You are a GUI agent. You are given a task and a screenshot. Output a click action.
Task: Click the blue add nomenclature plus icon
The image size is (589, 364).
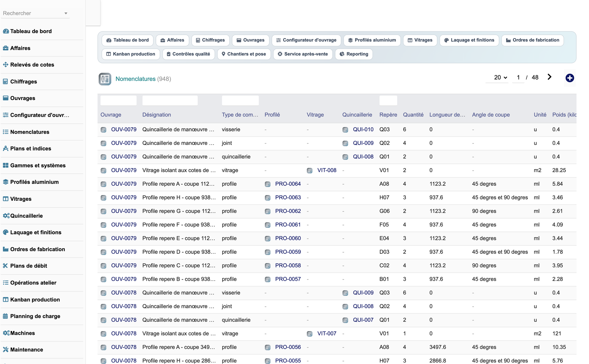[x=570, y=78]
